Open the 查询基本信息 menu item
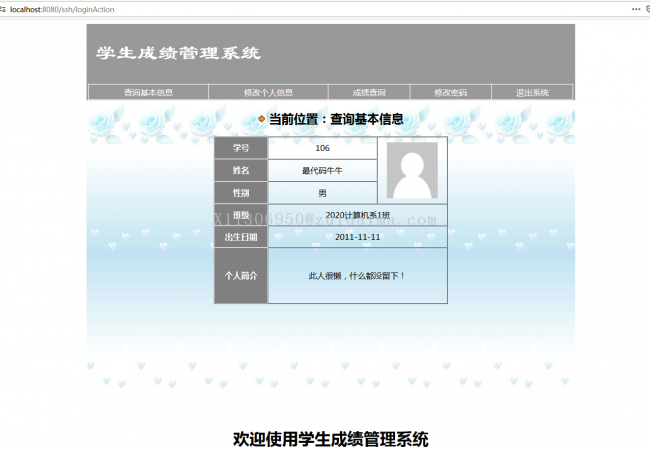This screenshot has width=650, height=451. (148, 93)
